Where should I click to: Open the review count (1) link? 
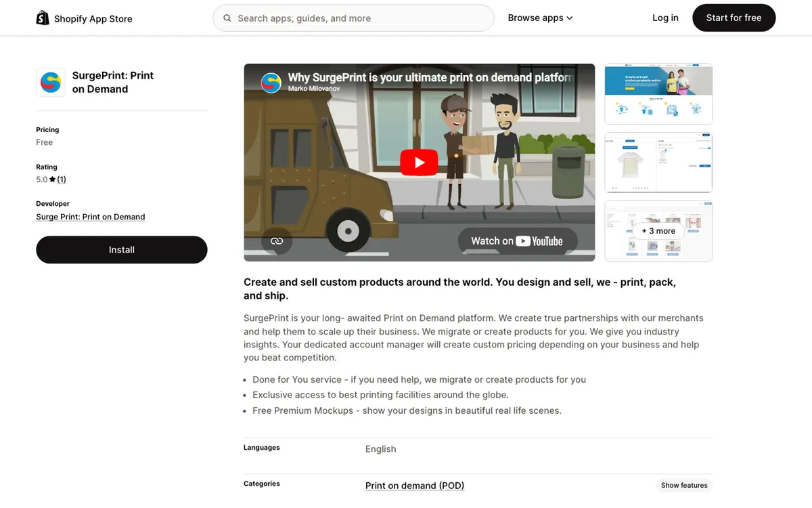62,179
